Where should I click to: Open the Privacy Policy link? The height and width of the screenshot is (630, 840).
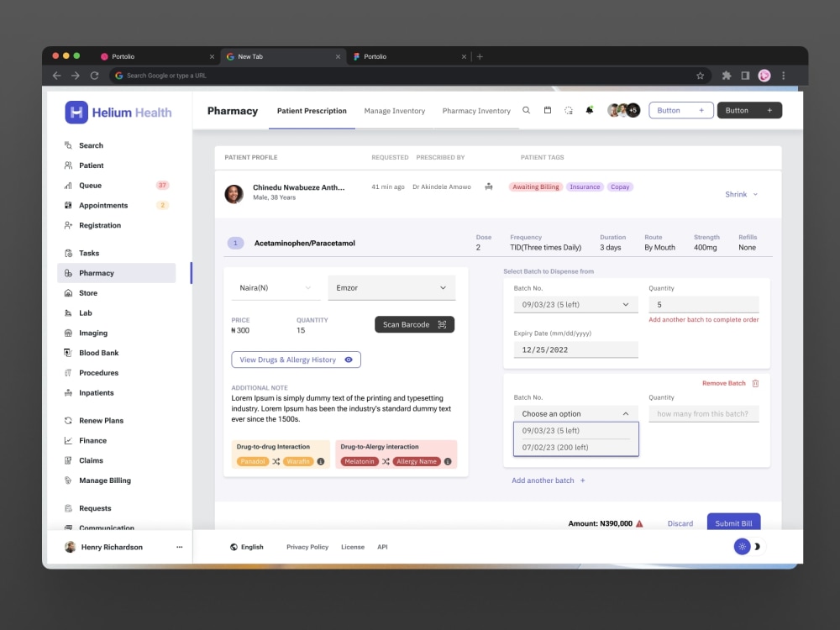tap(307, 547)
